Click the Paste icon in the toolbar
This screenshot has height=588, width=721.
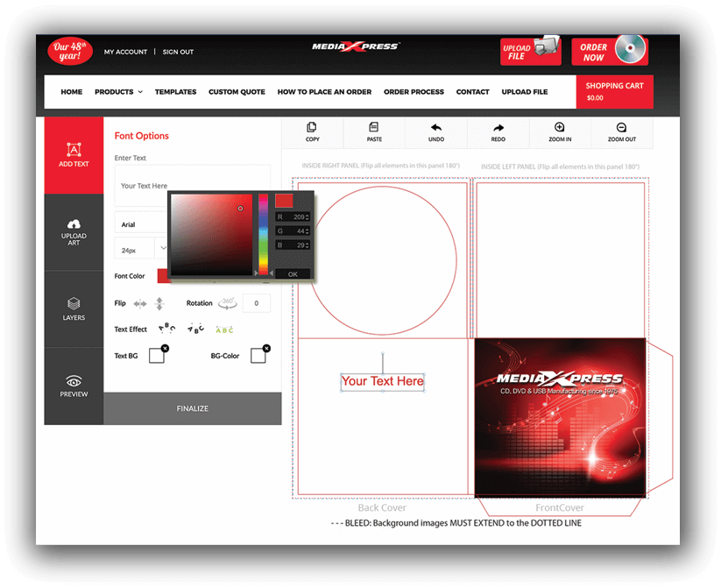374,128
